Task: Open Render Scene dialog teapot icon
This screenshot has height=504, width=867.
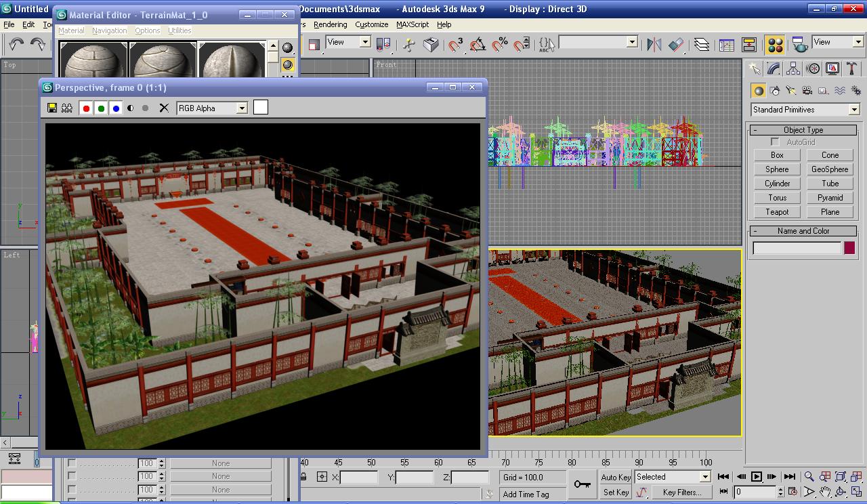Action: 800,45
